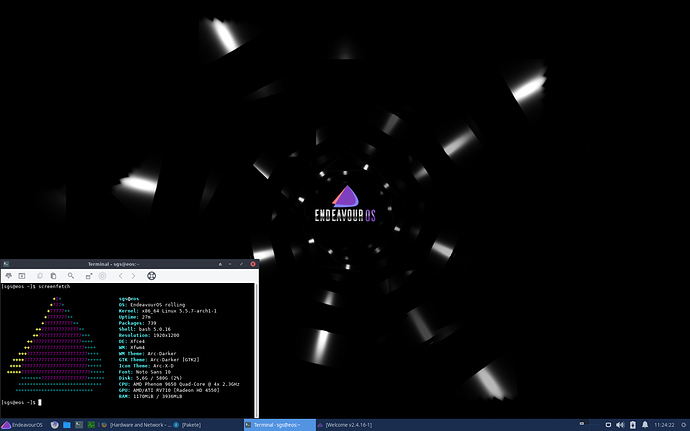This screenshot has width=690, height=431.
Task: Click the "screenfetch" command text
Action: (x=54, y=287)
